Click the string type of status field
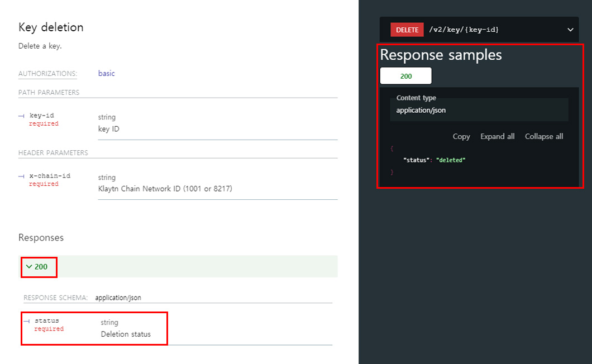Image resolution: width=592 pixels, height=364 pixels. click(x=109, y=323)
